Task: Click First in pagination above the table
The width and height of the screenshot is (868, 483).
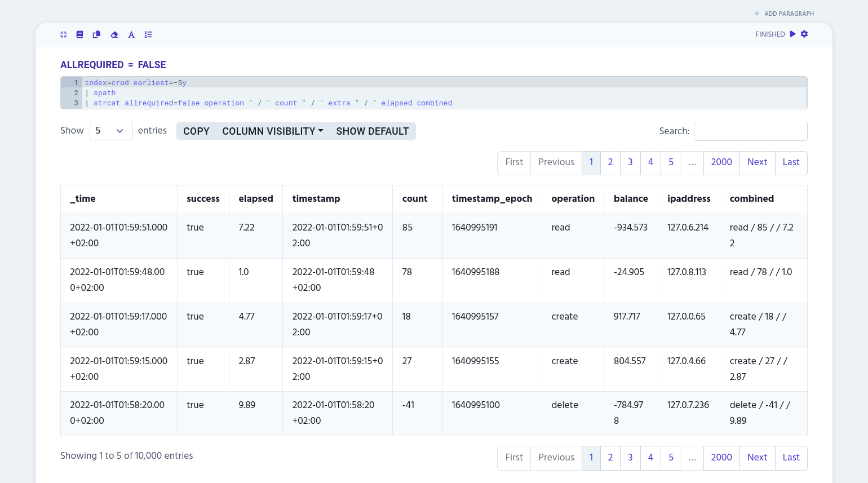Action: tap(514, 163)
